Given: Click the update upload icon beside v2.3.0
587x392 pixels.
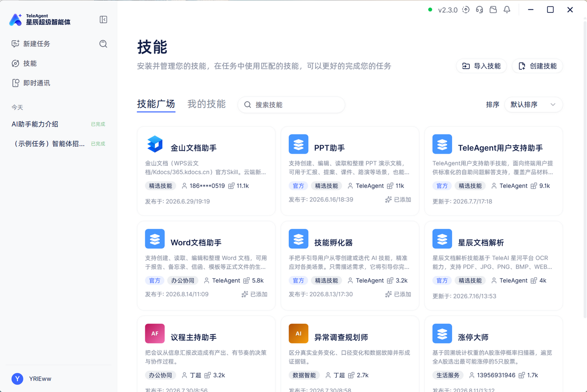Looking at the screenshot, I should click(x=466, y=10).
